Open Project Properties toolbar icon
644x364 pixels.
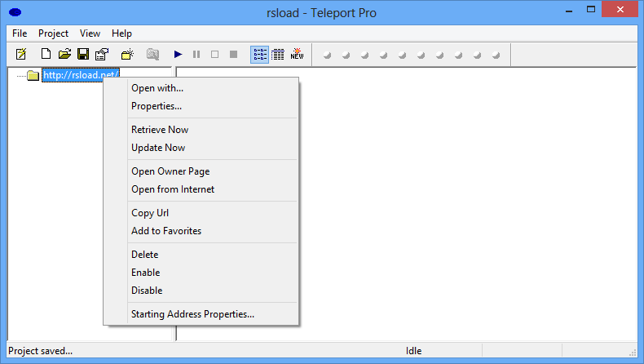[102, 55]
